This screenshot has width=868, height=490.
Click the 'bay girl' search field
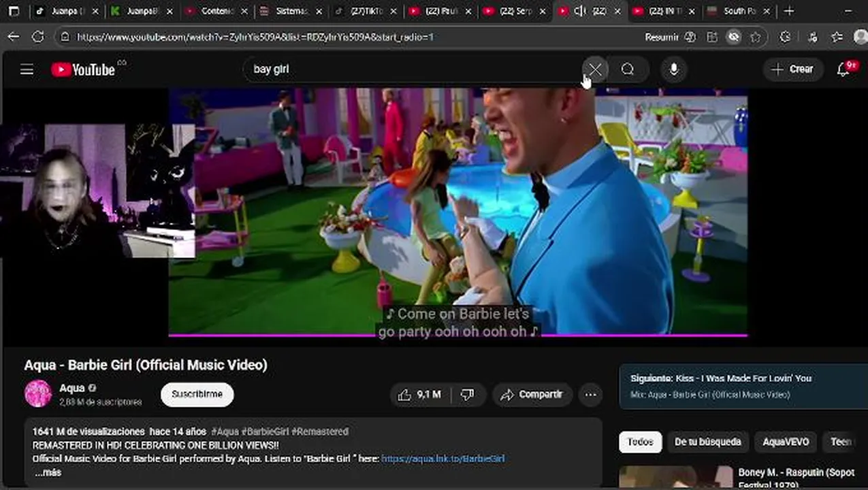412,69
